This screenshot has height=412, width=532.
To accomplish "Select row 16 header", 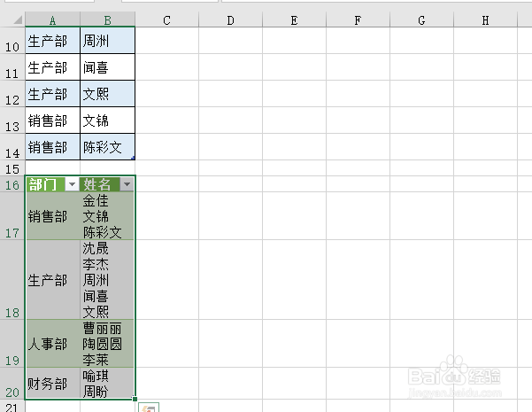I will (12, 184).
